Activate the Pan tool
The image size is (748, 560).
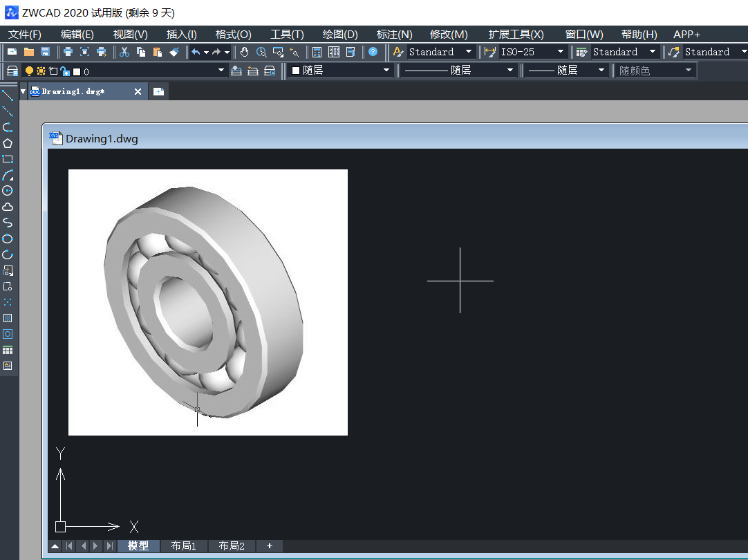pos(244,52)
